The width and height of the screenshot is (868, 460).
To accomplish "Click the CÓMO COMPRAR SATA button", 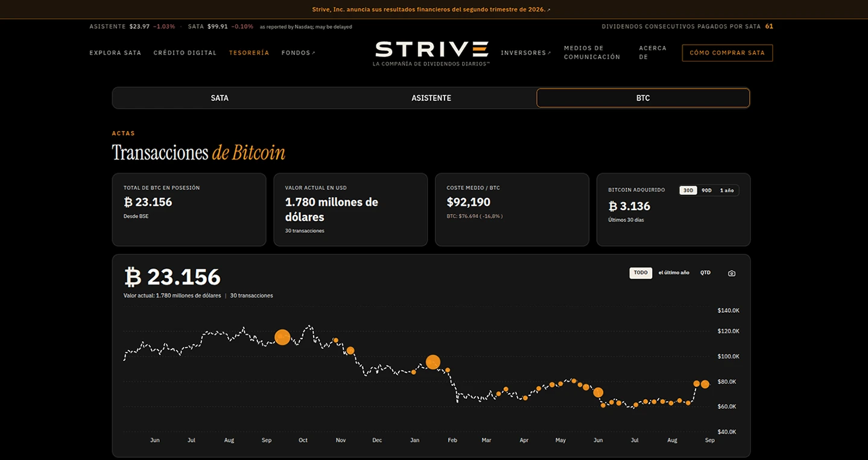I will pyautogui.click(x=727, y=53).
